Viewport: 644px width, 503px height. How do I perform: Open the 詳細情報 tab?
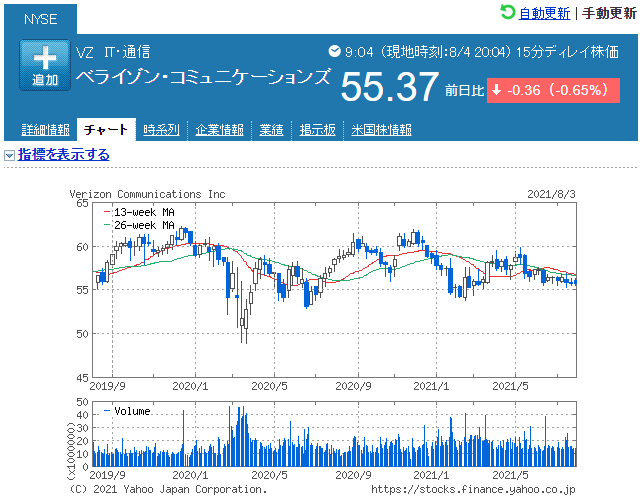click(x=46, y=130)
